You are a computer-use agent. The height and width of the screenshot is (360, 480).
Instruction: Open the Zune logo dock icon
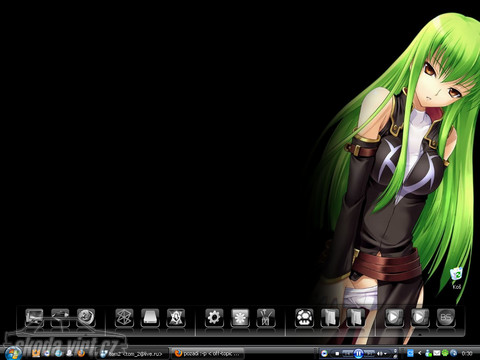pyautogui.click(x=124, y=317)
